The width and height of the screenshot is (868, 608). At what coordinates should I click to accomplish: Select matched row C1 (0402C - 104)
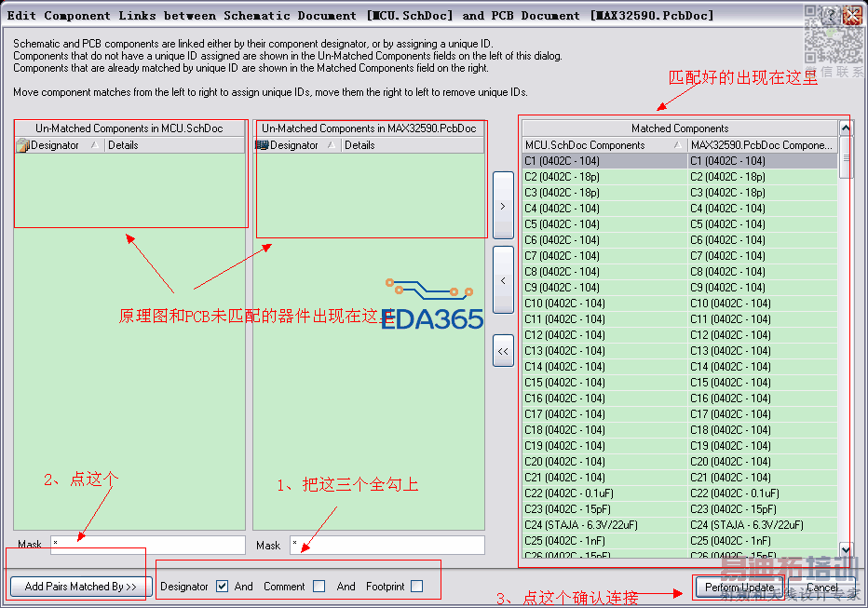(680, 161)
